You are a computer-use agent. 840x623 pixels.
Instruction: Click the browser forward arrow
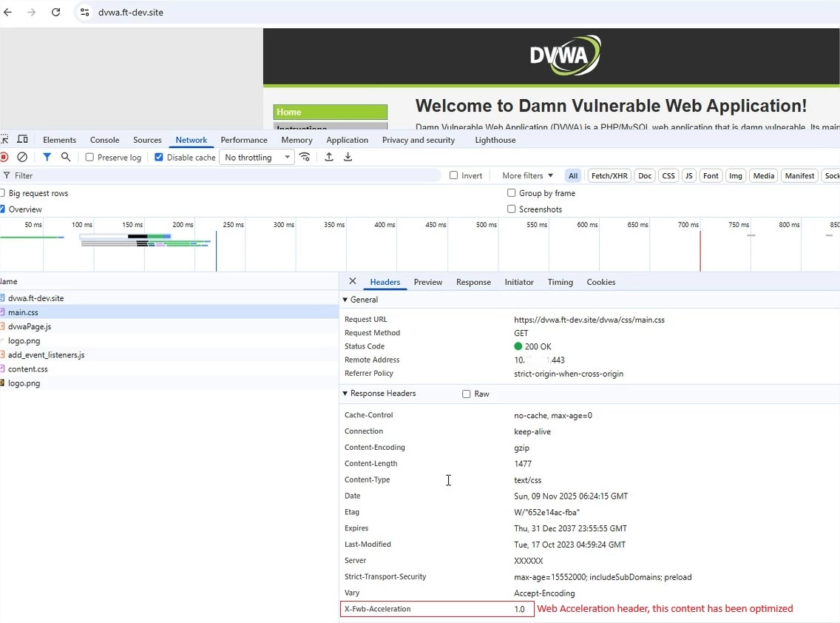(x=32, y=12)
